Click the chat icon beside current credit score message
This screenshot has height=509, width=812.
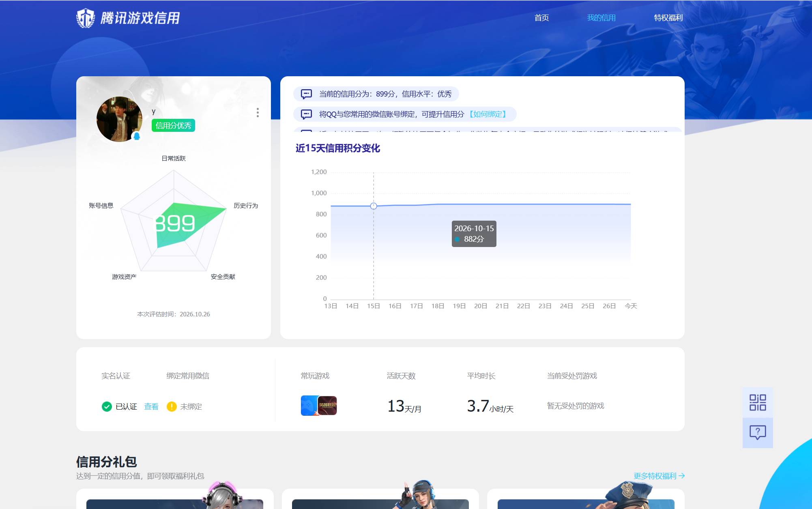(306, 94)
